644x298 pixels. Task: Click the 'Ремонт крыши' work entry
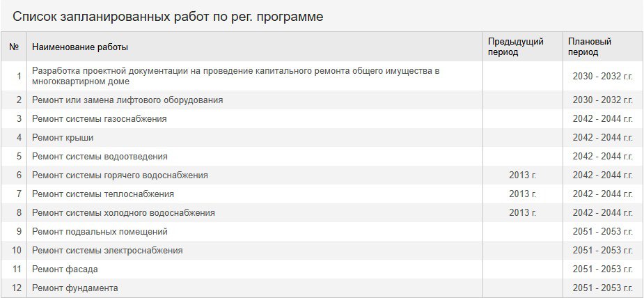coord(63,138)
